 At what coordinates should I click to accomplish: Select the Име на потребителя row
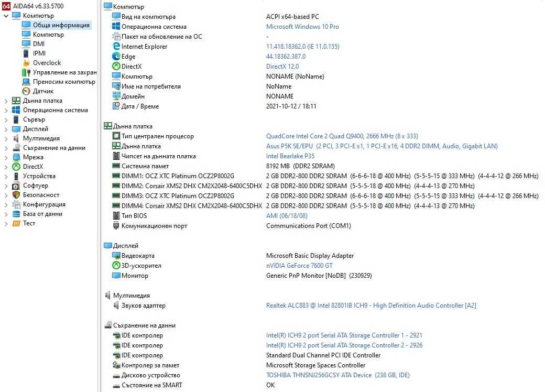tap(201, 86)
